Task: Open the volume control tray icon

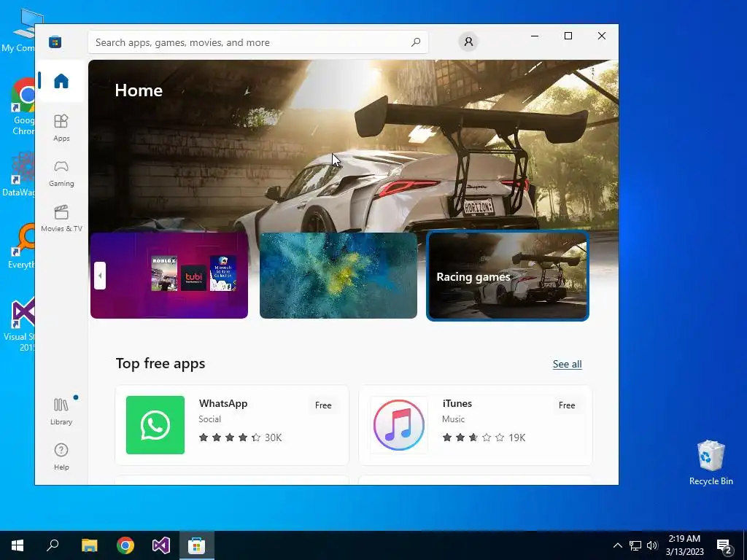Action: (652, 545)
